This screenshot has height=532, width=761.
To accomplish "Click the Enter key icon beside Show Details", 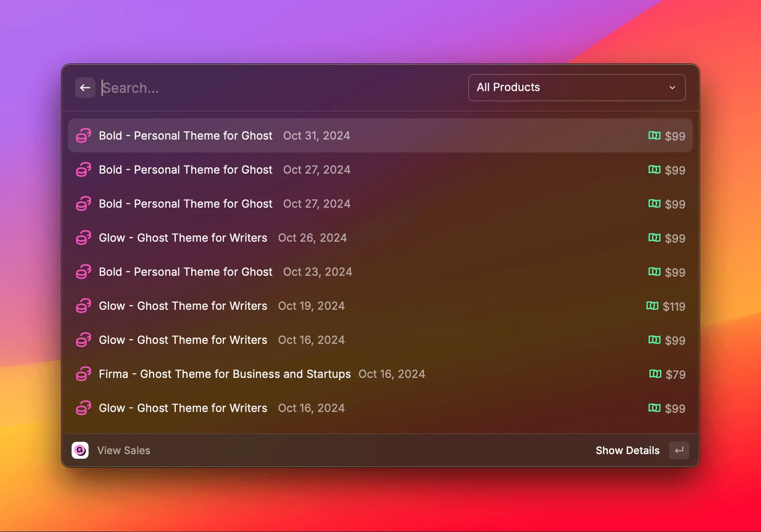I will pyautogui.click(x=679, y=450).
